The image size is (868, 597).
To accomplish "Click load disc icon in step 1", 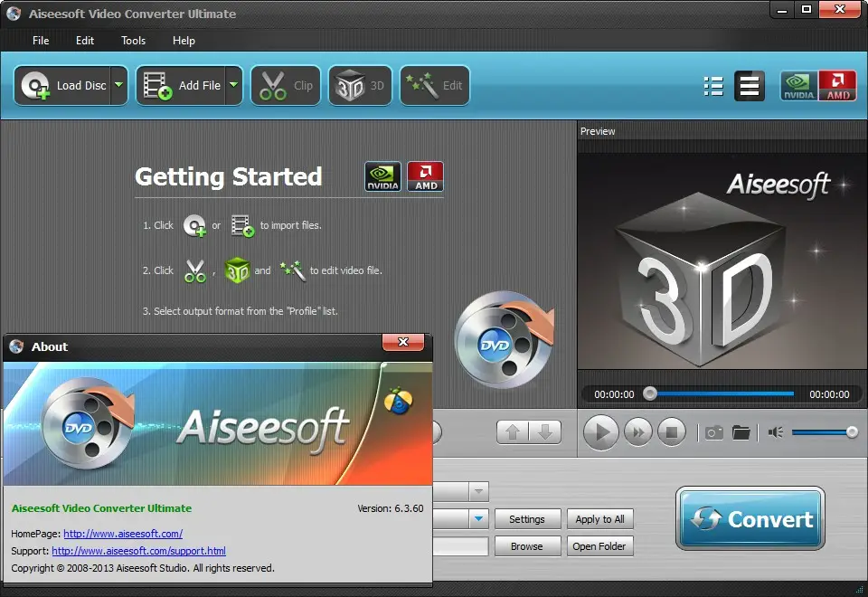I will 195,226.
